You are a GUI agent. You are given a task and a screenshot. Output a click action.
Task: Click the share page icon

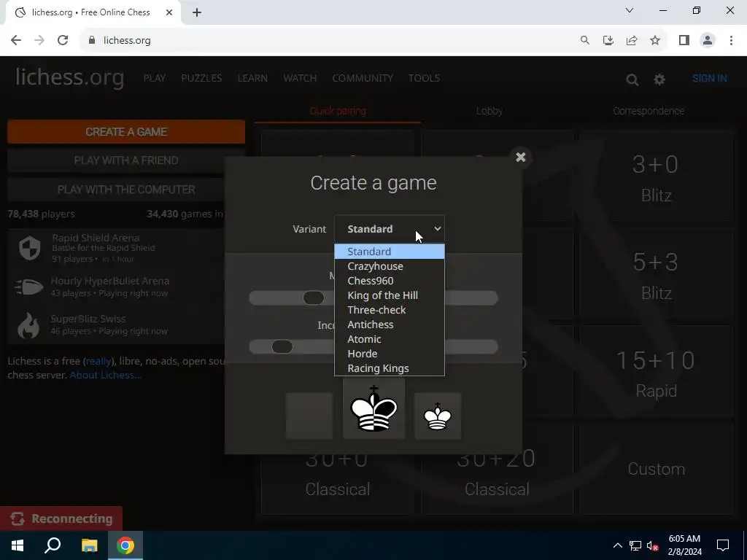tap(632, 41)
